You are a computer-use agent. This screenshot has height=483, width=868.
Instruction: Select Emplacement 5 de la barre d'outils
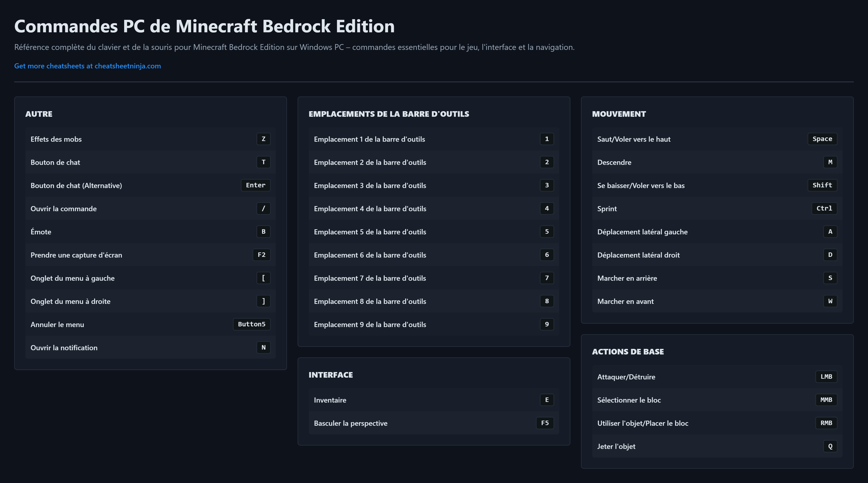[433, 232]
